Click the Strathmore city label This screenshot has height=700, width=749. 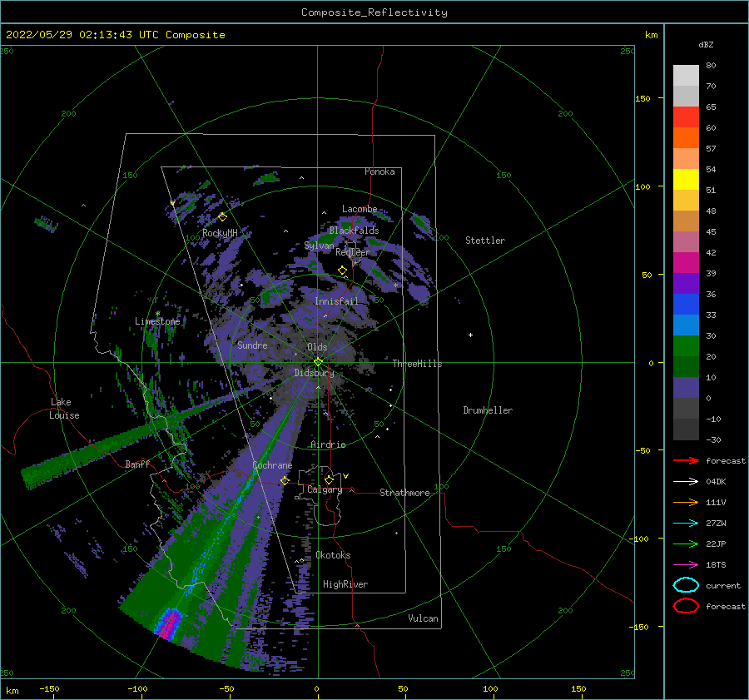click(404, 493)
